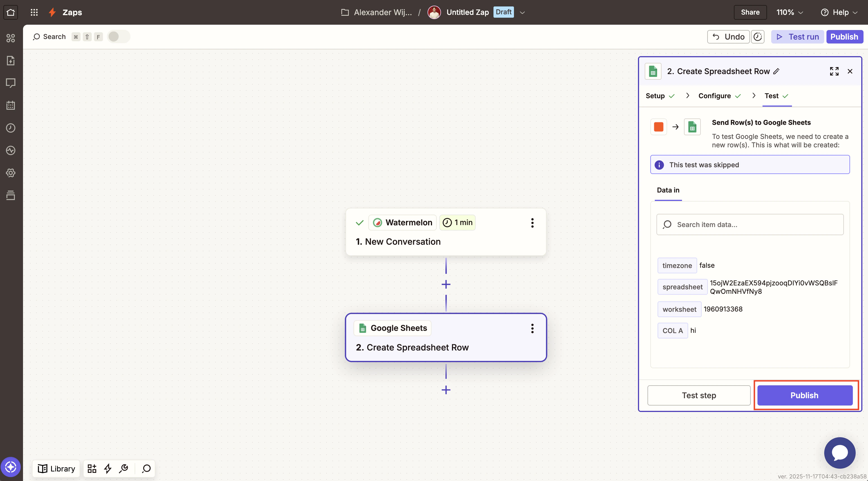Image resolution: width=868 pixels, height=481 pixels.
Task: Open the chat support bubble
Action: click(x=840, y=453)
